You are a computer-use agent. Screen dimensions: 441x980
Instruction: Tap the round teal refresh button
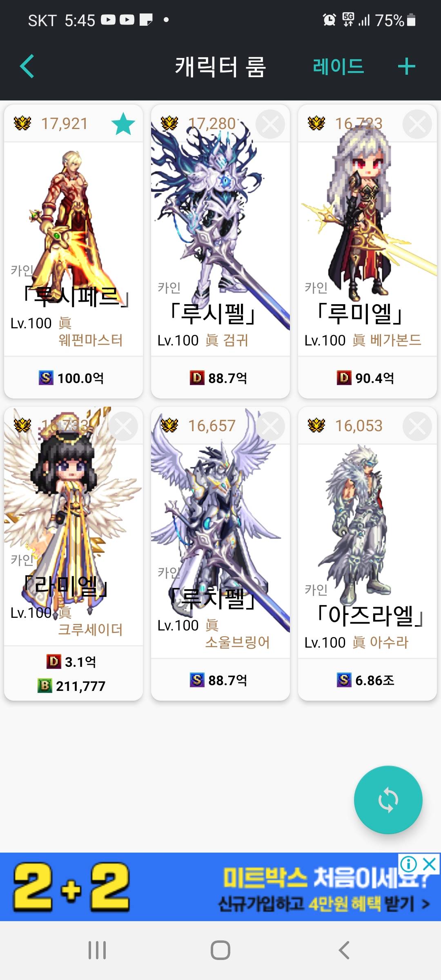[x=388, y=800]
